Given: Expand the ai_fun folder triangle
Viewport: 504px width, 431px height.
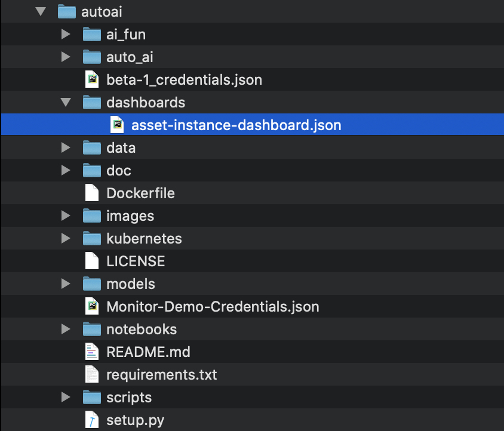Looking at the screenshot, I should click(66, 34).
